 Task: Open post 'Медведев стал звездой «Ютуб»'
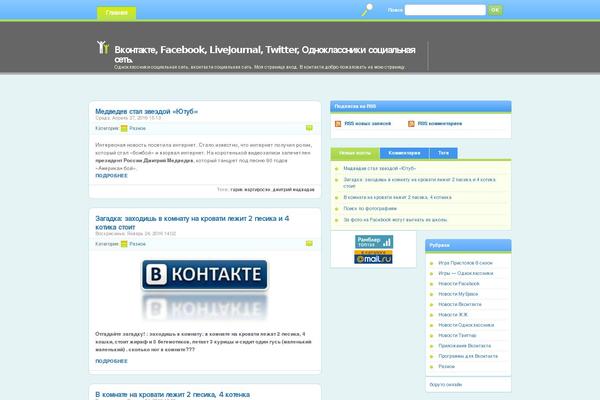[147, 111]
